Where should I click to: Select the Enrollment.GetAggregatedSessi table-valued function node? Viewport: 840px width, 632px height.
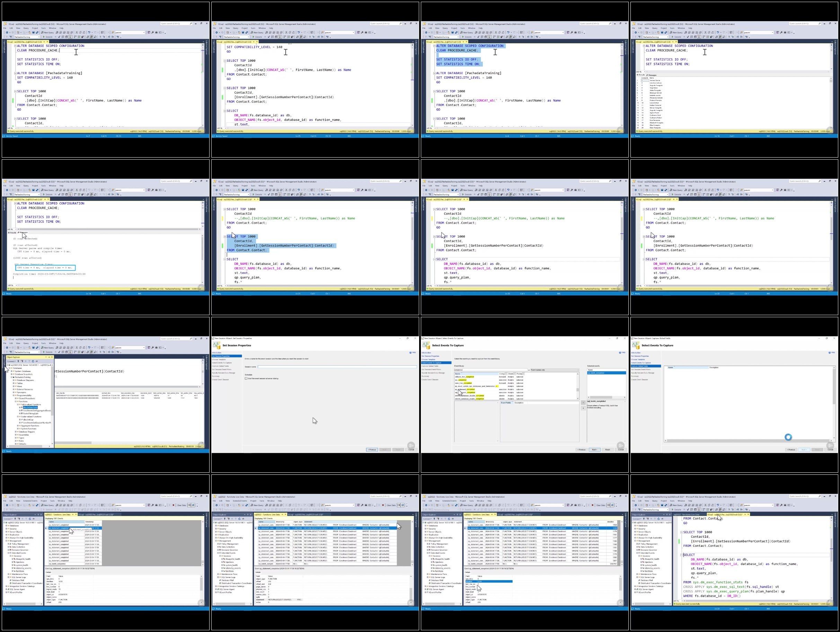[x=37, y=411]
